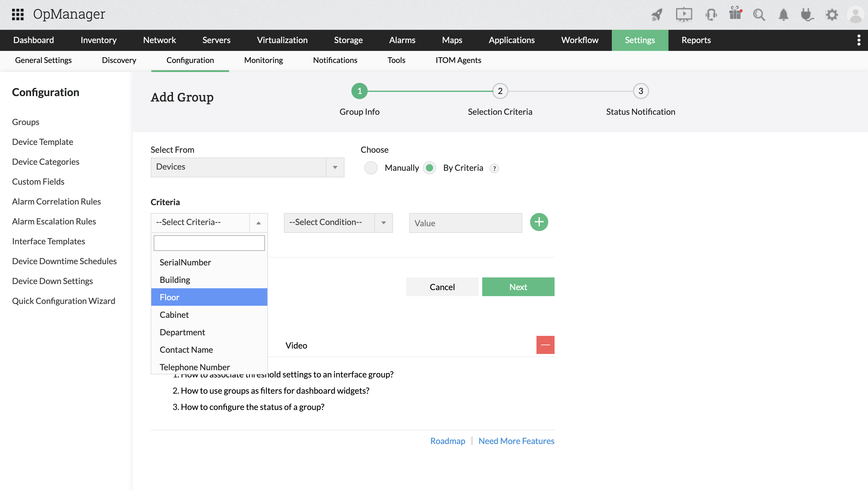Collapse Video section with red minus
Viewport: 868px width, 491px height.
545,345
